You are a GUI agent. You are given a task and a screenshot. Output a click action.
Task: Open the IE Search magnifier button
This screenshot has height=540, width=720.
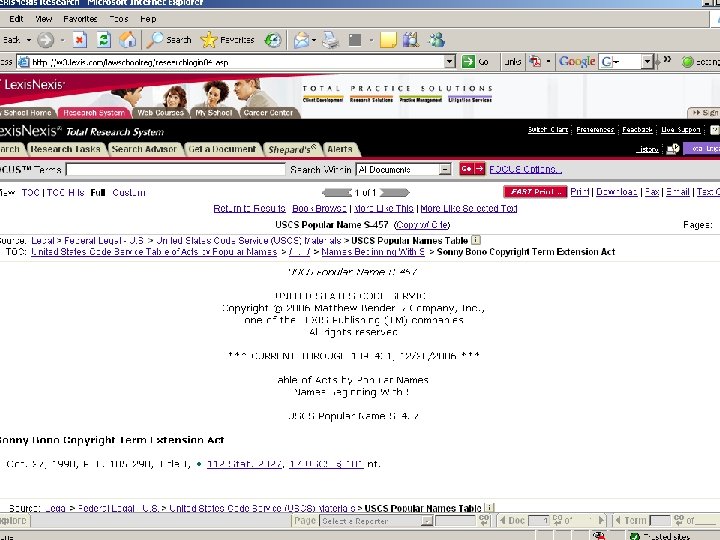click(x=169, y=40)
